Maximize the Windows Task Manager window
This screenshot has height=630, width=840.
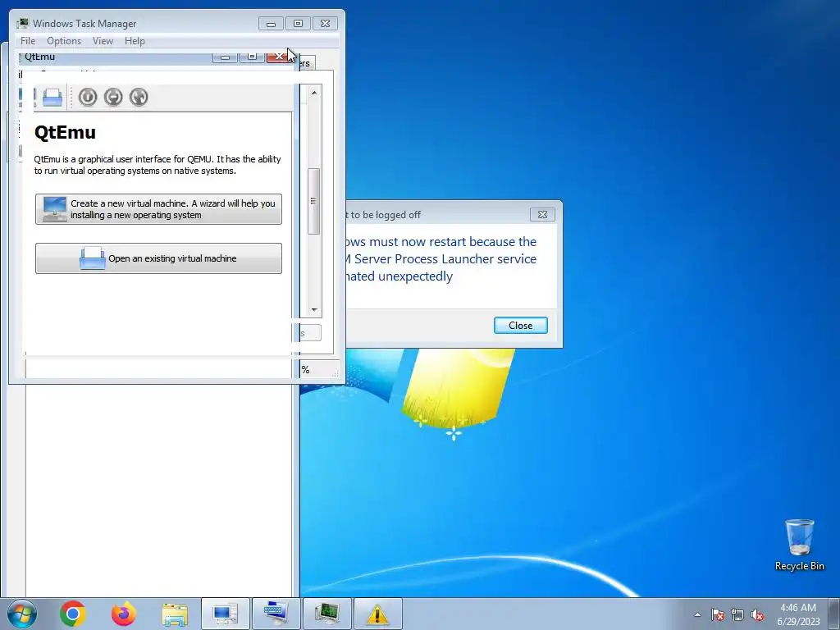pos(298,24)
